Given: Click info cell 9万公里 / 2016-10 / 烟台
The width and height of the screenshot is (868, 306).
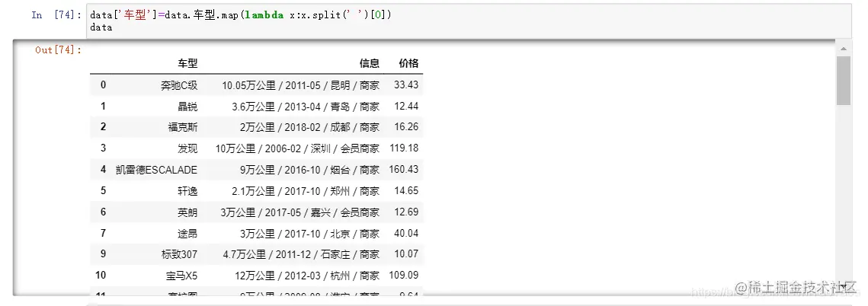Looking at the screenshot, I should (x=309, y=169).
